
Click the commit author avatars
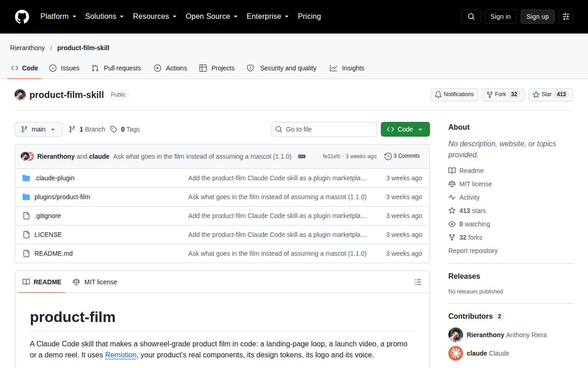[x=28, y=156]
